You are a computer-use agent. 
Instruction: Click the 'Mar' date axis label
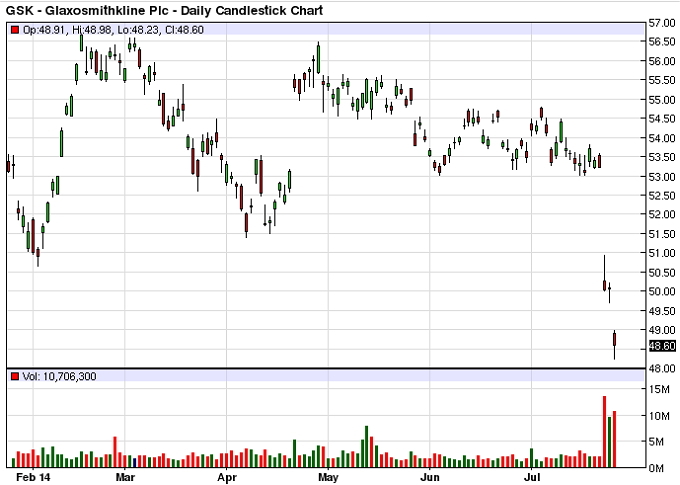tap(125, 478)
